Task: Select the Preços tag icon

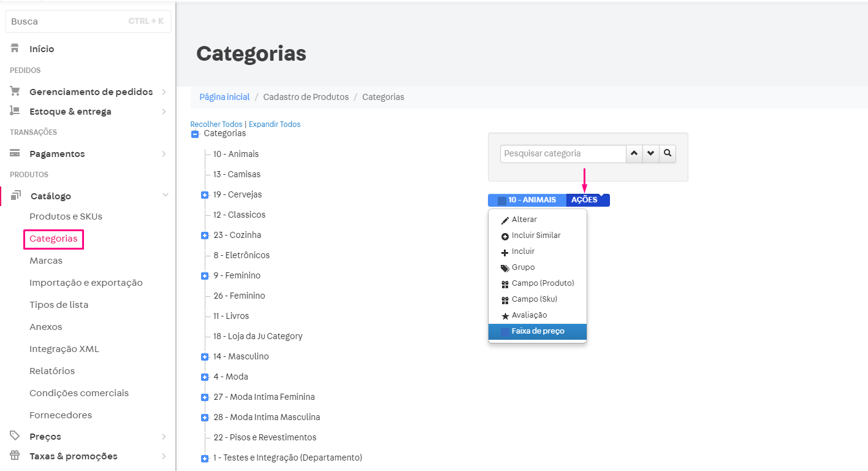Action: pyautogui.click(x=14, y=436)
